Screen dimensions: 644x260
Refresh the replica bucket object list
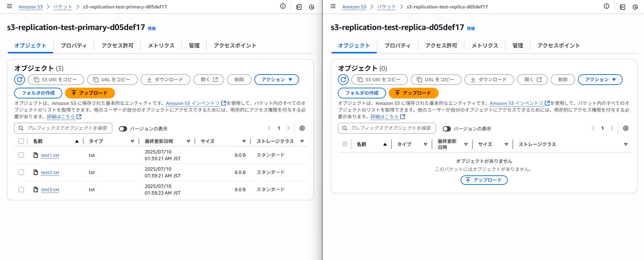tap(343, 80)
